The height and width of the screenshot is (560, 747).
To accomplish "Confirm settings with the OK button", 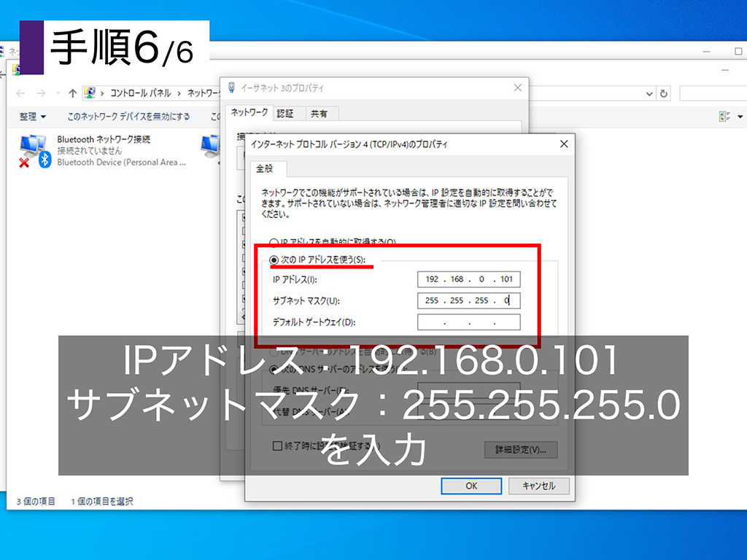I will pos(471,486).
